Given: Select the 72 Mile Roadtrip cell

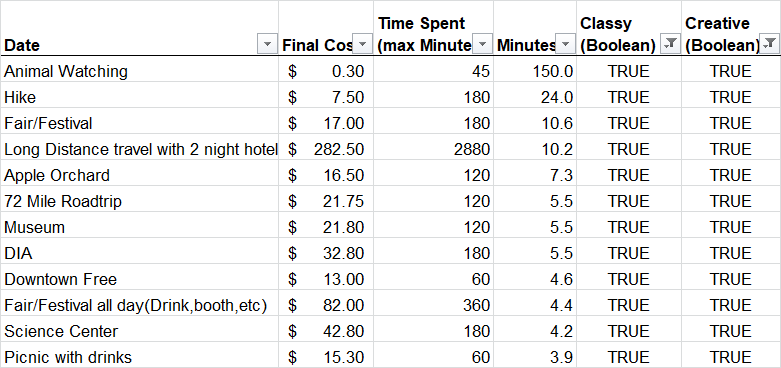Looking at the screenshot, I should pyautogui.click(x=139, y=201).
